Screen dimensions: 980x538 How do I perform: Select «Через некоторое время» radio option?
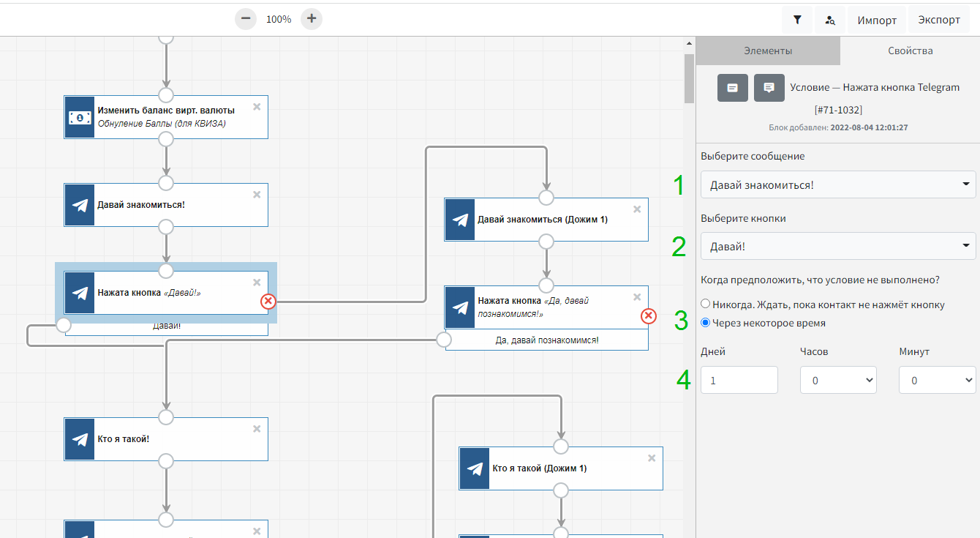706,323
